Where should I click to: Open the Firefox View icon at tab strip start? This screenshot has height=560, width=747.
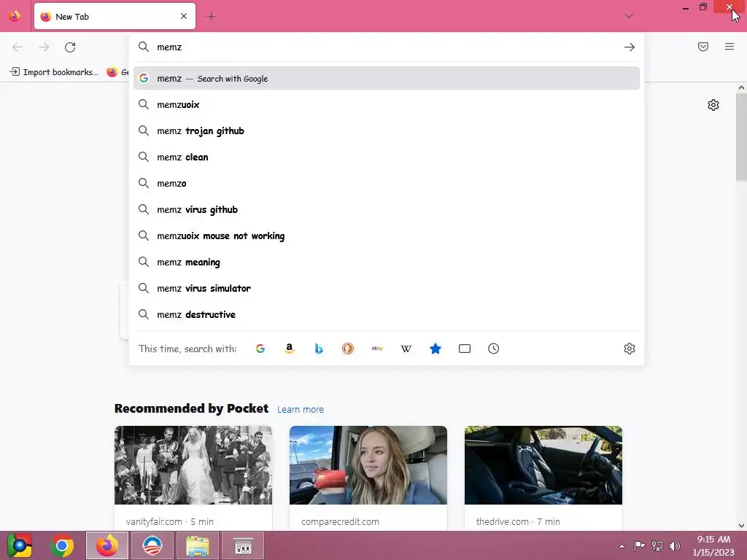click(15, 16)
